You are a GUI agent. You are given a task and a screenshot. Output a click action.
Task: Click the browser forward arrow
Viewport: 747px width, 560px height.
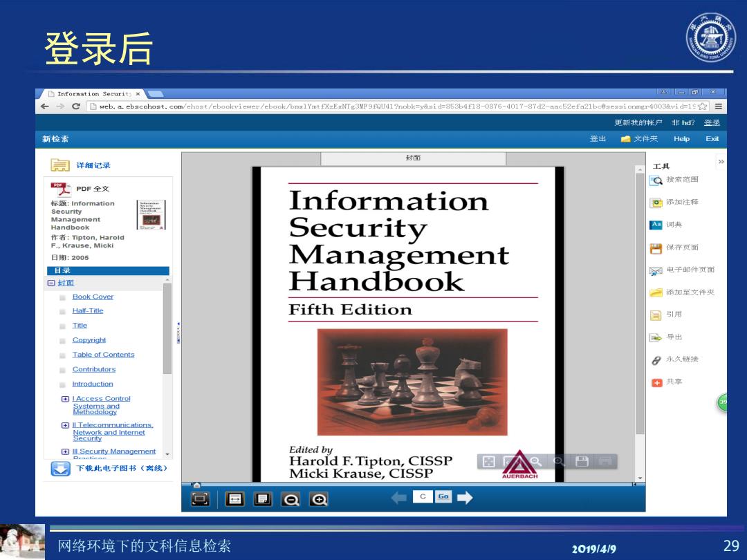click(x=60, y=106)
